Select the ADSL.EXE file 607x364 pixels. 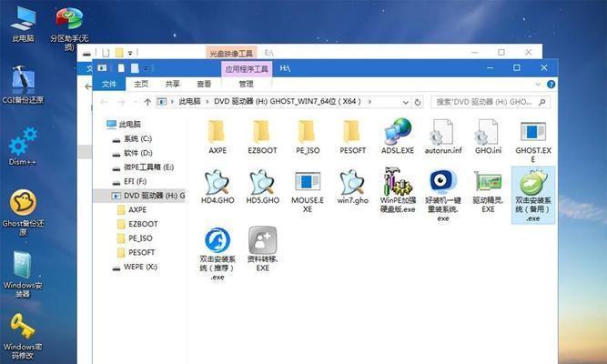click(398, 136)
